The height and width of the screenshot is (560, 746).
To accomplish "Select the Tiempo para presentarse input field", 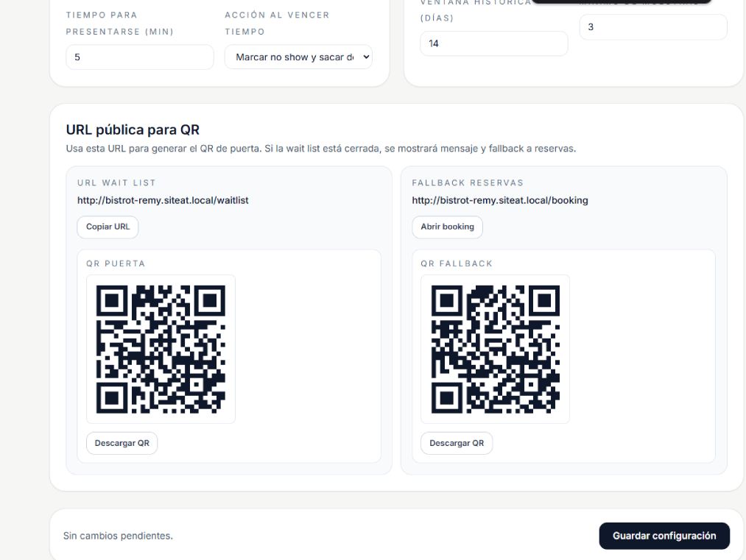I will (x=139, y=57).
